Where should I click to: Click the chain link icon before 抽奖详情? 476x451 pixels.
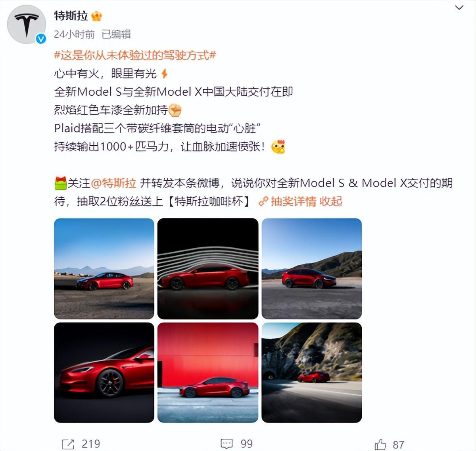click(x=263, y=201)
